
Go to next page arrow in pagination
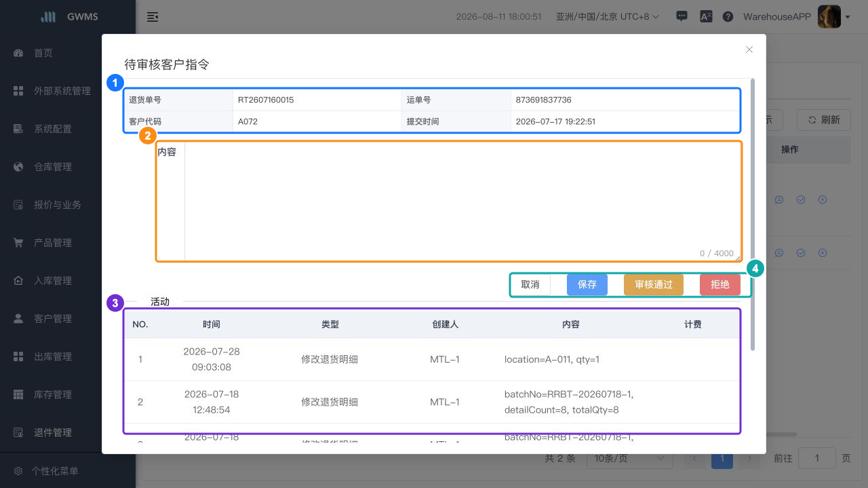pyautogui.click(x=749, y=458)
